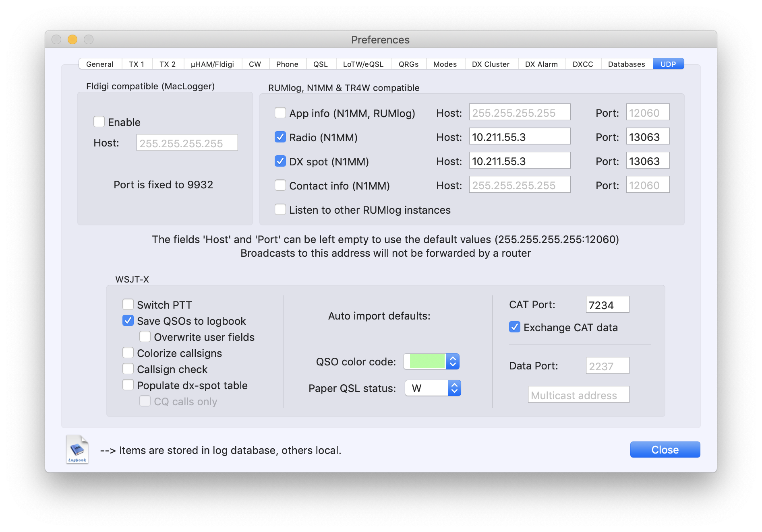Click the Radio (N1MM) Host field

coord(519,137)
